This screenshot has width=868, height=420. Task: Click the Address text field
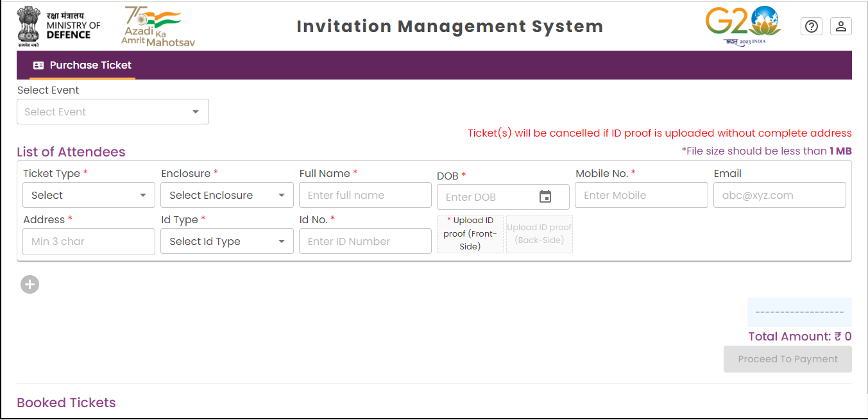click(89, 242)
